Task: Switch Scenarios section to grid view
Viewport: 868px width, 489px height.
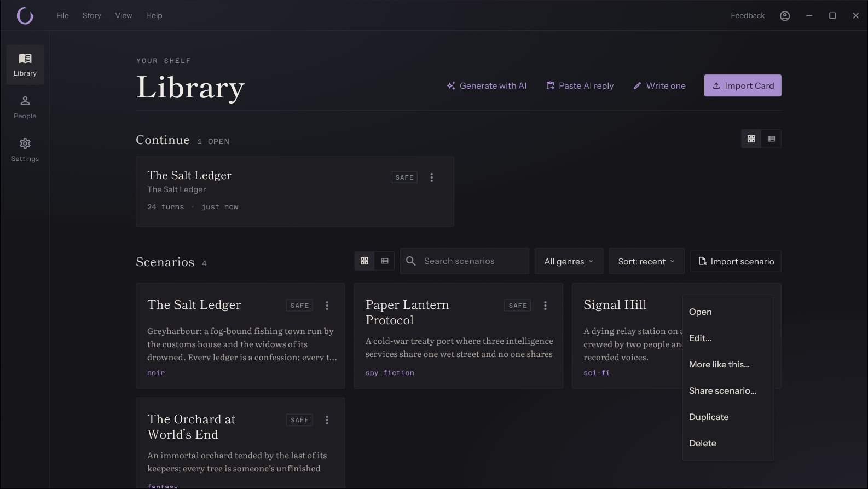Action: point(364,261)
